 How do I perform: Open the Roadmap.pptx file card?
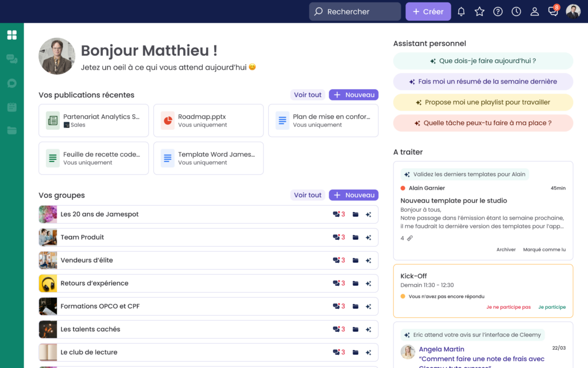208,121
